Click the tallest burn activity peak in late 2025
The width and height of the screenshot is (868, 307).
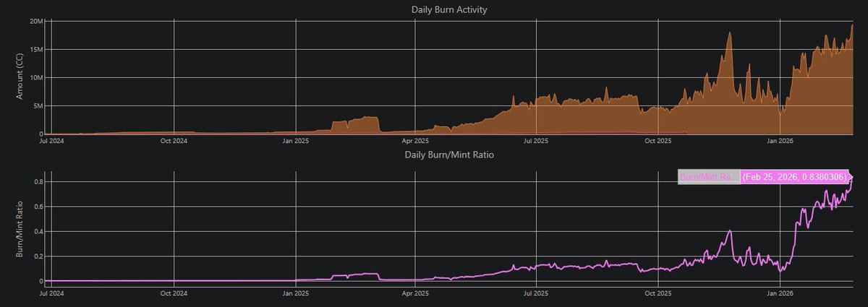[x=730, y=33]
